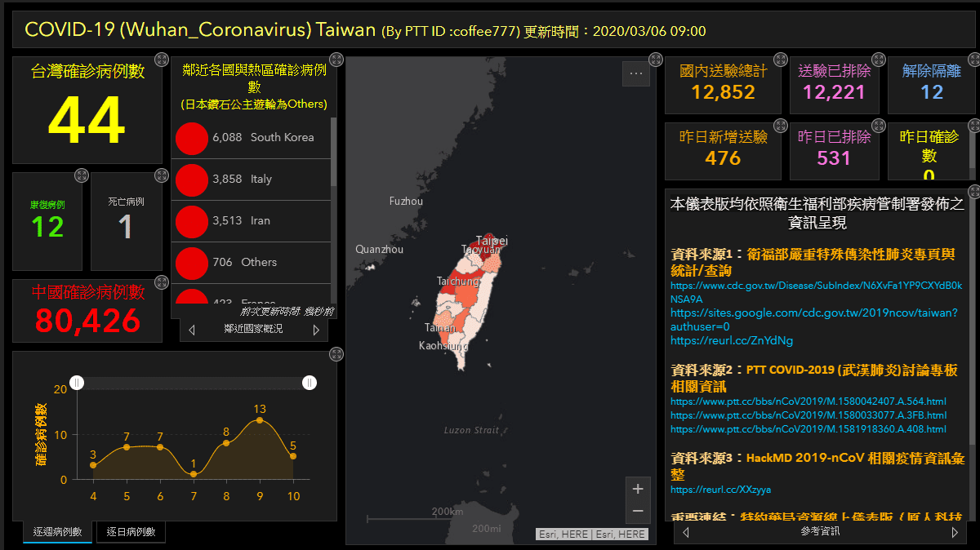Select the 逐週病例數 tab

click(x=56, y=531)
